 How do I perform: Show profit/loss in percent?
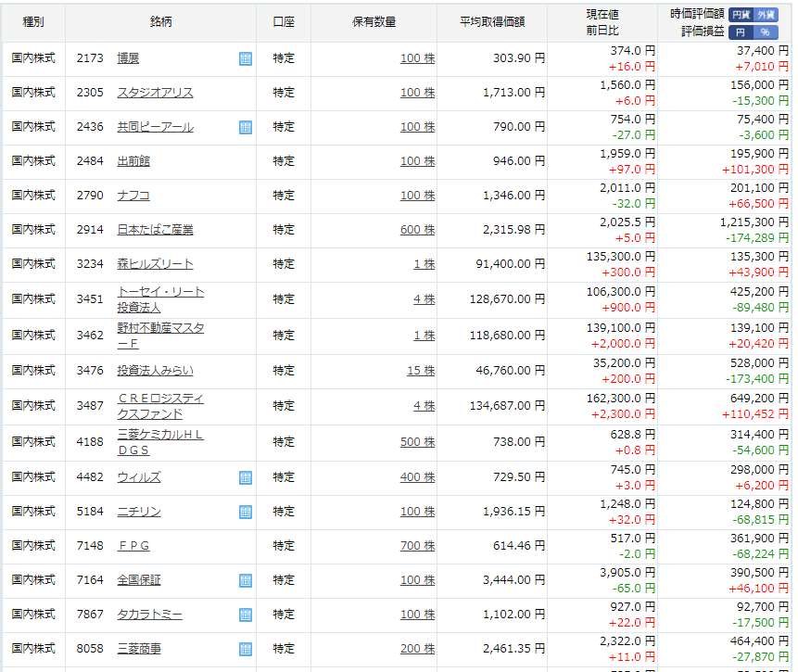coord(766,32)
